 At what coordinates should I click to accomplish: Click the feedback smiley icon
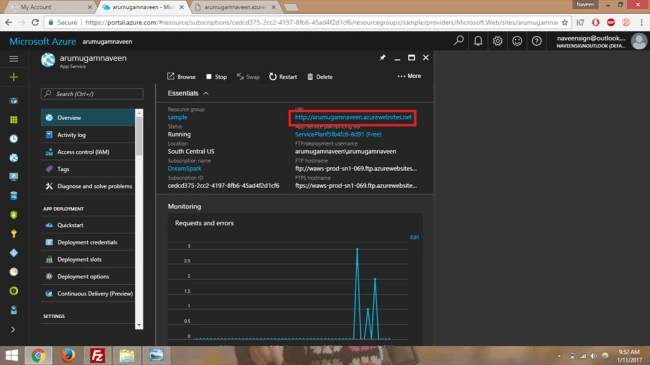517,41
